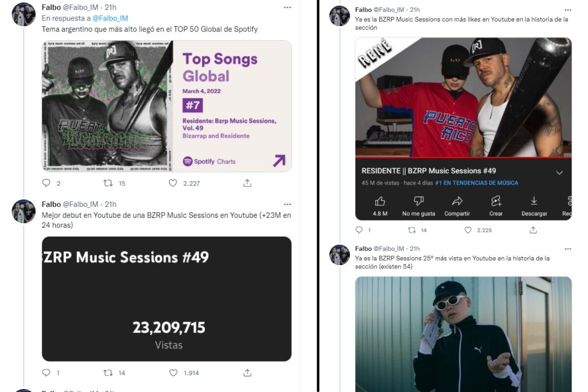Open the #1 EN TENDENCIAS DE MÚSICA link

(x=476, y=183)
